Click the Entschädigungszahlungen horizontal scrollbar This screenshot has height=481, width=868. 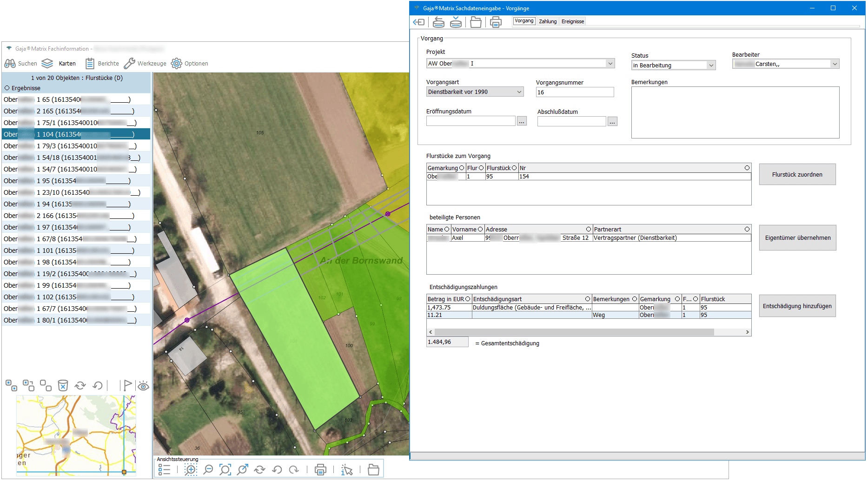pyautogui.click(x=574, y=332)
